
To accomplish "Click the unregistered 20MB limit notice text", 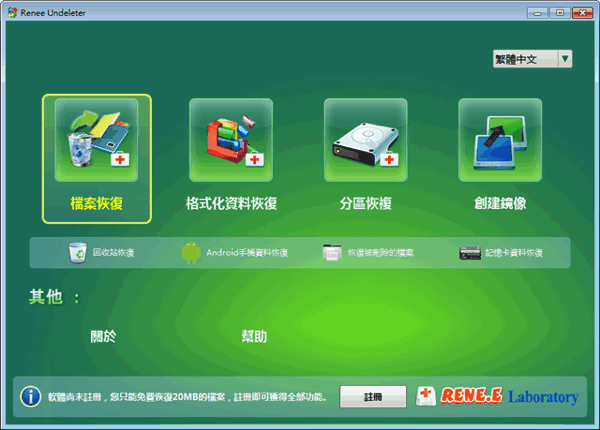I will tap(187, 397).
